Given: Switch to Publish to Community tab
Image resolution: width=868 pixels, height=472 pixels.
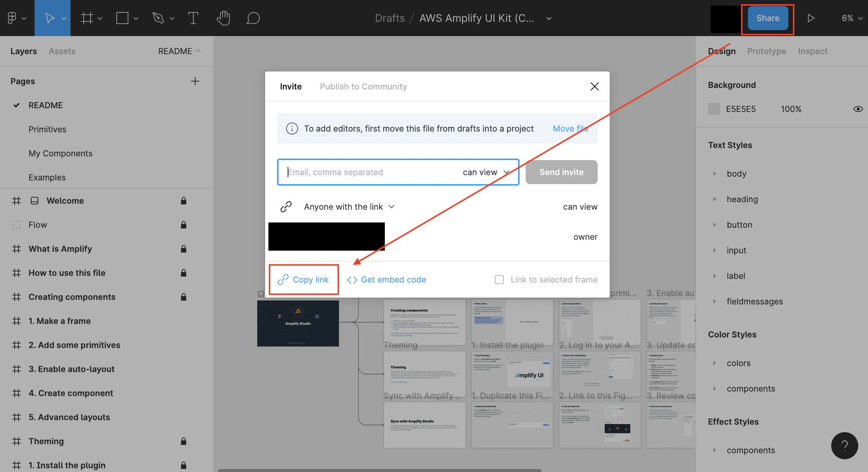Looking at the screenshot, I should pyautogui.click(x=363, y=86).
